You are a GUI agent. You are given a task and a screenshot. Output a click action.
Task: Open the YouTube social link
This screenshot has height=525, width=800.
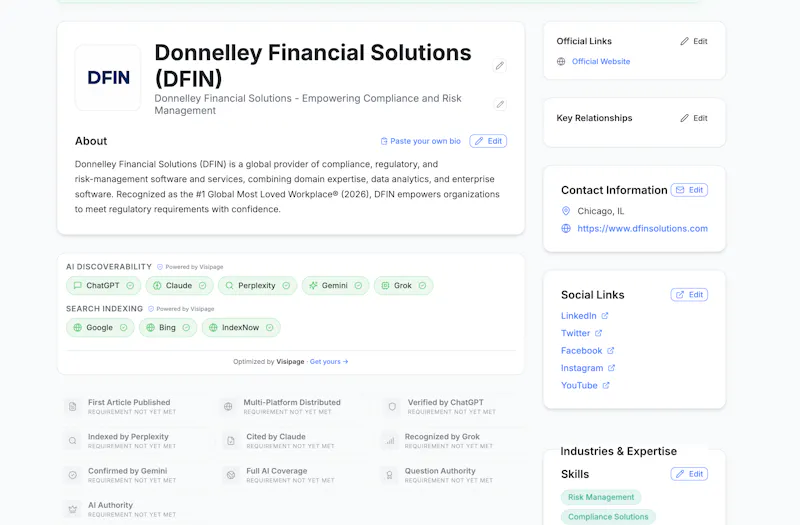pyautogui.click(x=579, y=385)
